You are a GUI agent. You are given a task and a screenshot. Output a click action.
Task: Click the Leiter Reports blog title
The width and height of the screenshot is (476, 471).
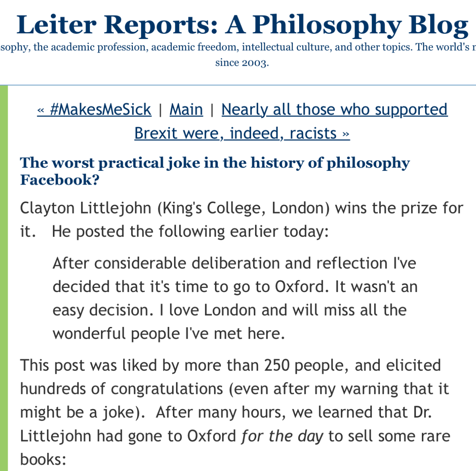pyautogui.click(x=242, y=25)
